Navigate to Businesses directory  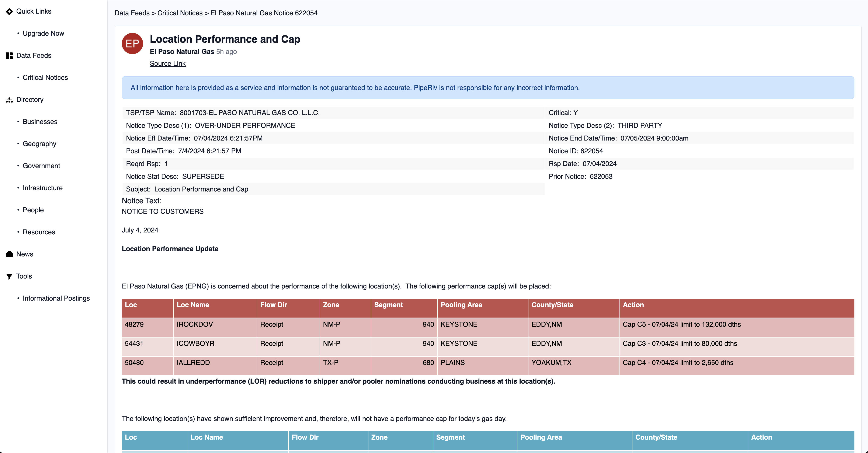pyautogui.click(x=40, y=122)
